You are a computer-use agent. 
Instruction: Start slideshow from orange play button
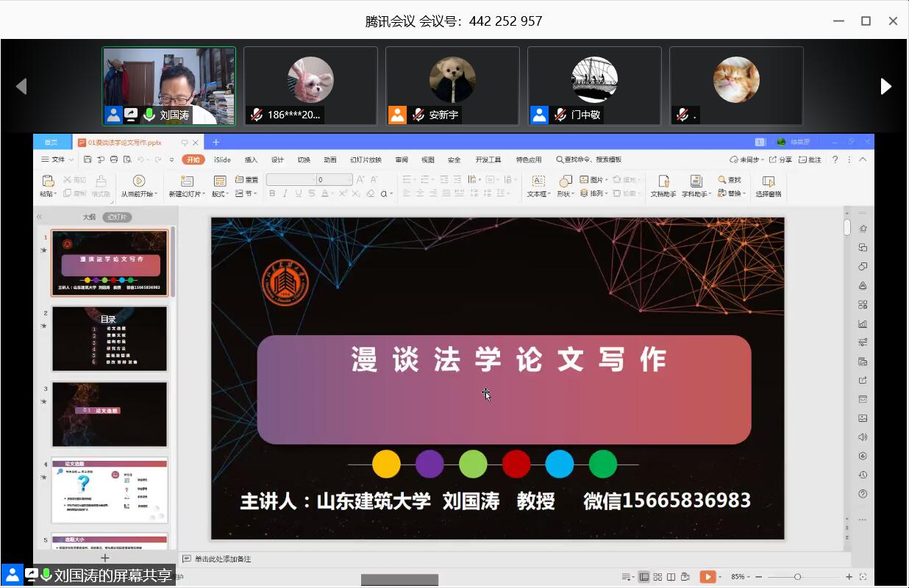click(x=707, y=577)
